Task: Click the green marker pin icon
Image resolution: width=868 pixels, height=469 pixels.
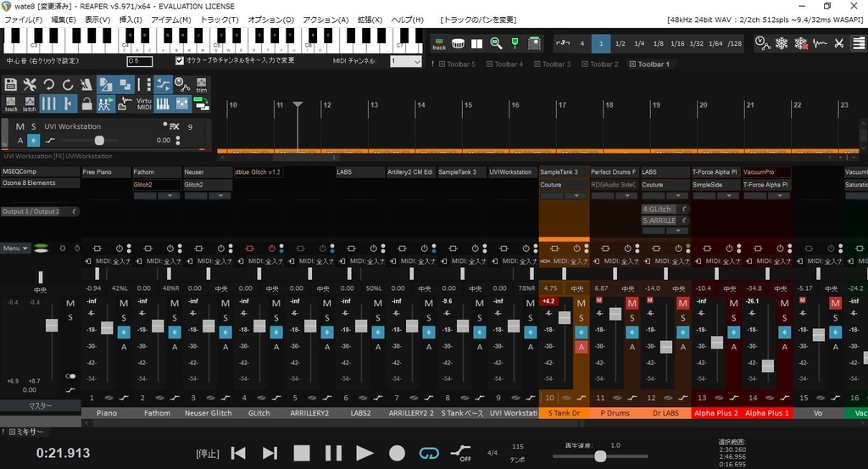Action: (515, 43)
